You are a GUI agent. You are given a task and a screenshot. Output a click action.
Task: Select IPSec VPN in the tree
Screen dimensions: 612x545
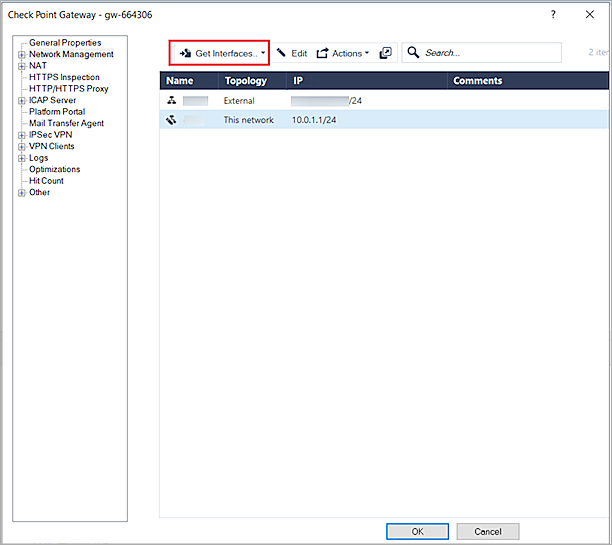[x=50, y=135]
